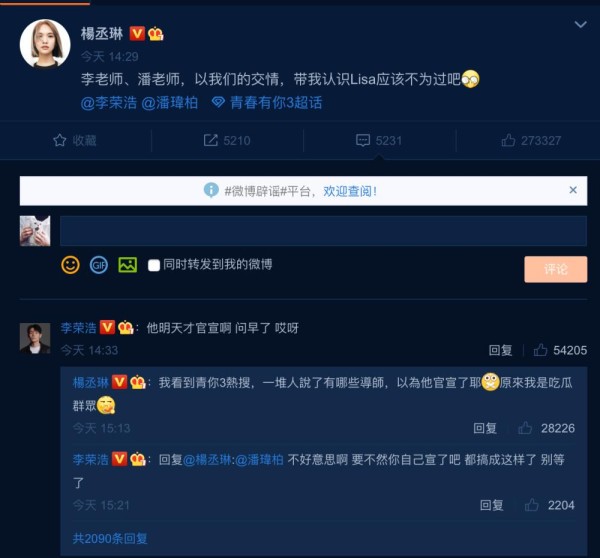Image resolution: width=600 pixels, height=558 pixels.
Task: Open the emoji smiley picker
Action: click(x=70, y=264)
